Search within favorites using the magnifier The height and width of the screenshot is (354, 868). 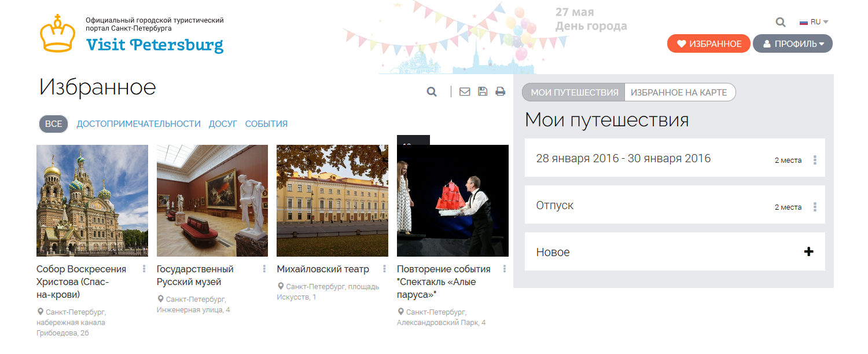432,92
